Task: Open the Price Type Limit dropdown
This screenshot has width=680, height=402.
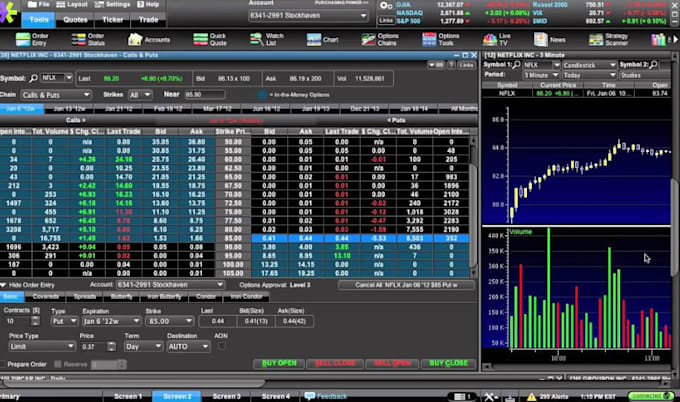Action: pos(42,346)
